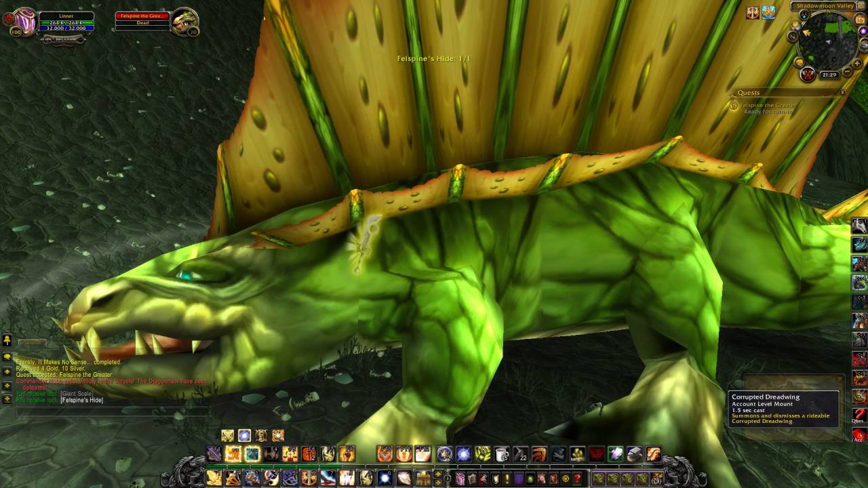The height and width of the screenshot is (488, 868).
Task: Open the character info micro button
Action: click(460, 479)
